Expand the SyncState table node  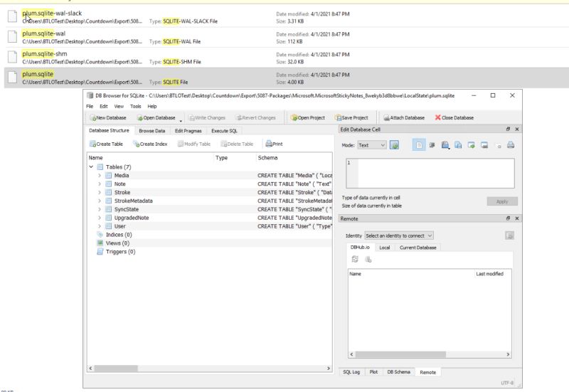point(100,209)
